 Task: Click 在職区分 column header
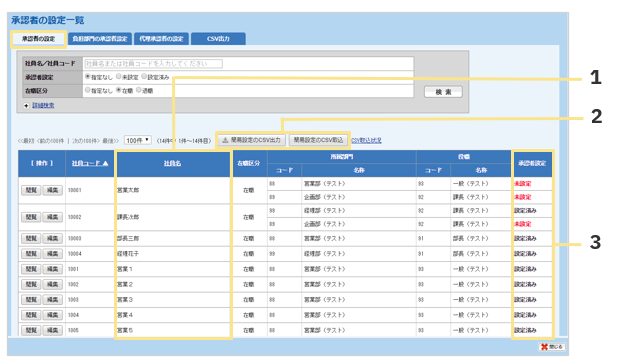(x=249, y=163)
